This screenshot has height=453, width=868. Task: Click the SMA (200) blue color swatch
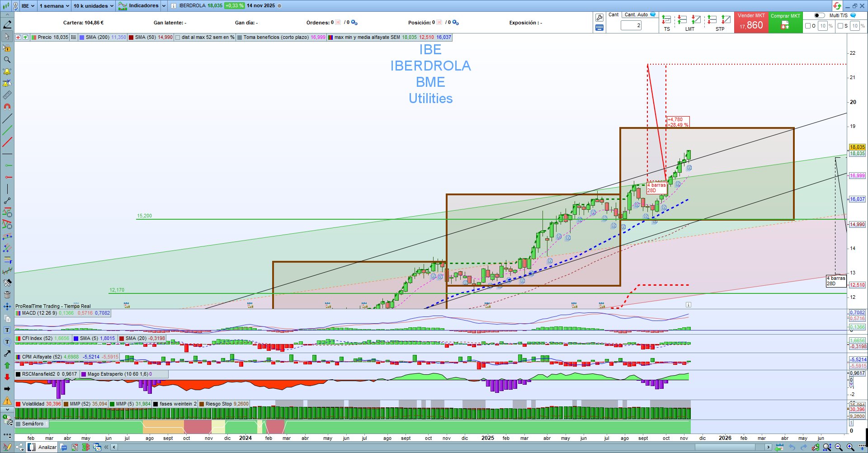pyautogui.click(x=81, y=38)
